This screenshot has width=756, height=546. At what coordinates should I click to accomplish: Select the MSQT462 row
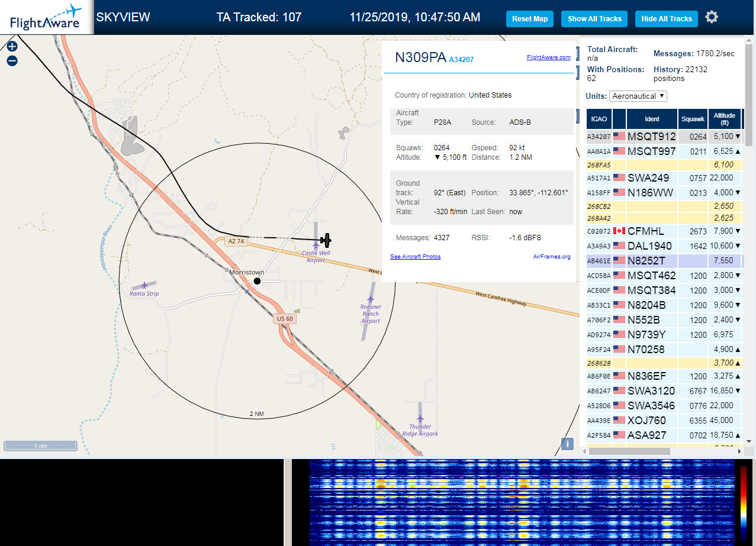(x=664, y=275)
